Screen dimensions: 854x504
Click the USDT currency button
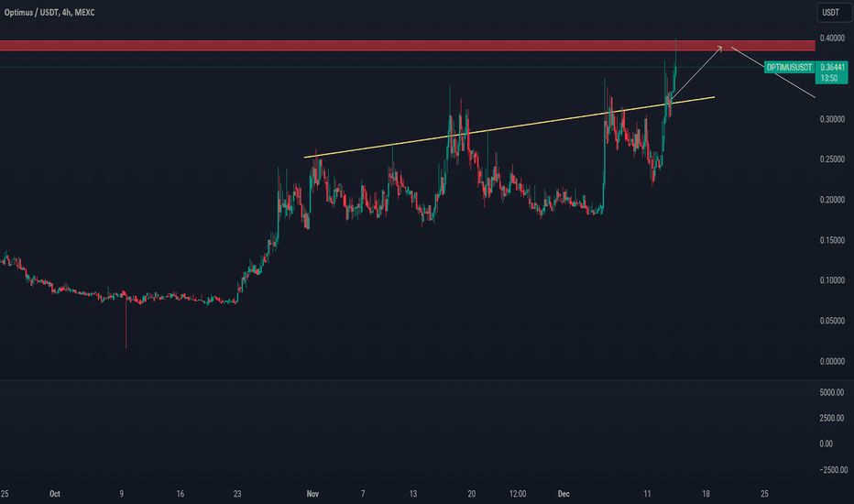pos(834,13)
